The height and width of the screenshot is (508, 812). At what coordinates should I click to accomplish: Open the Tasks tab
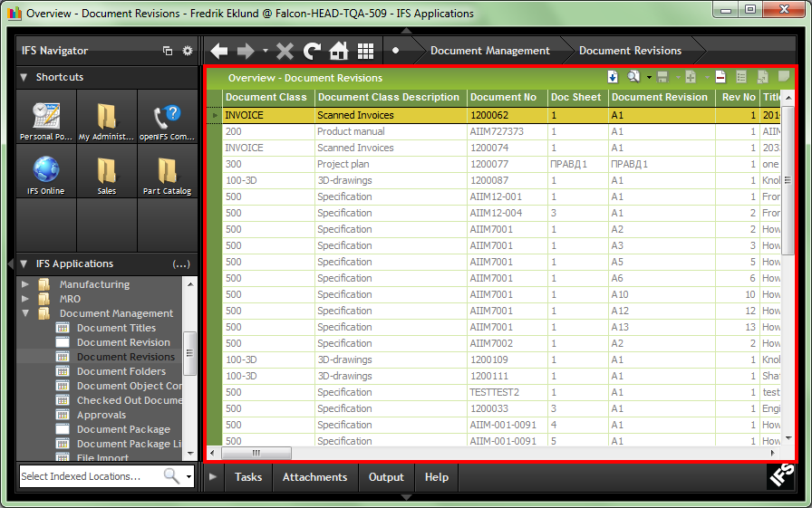[248, 477]
